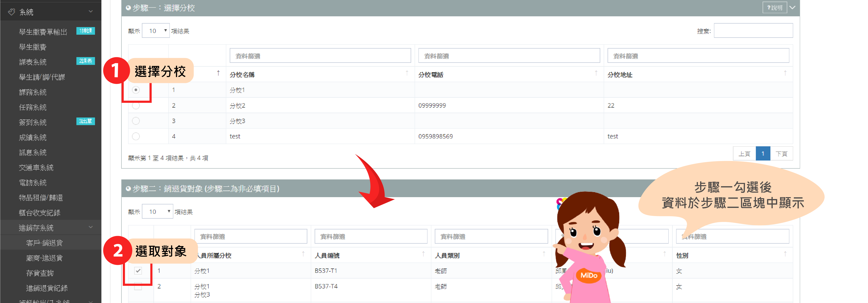Uncheck the checkbox for staff B537-T1

pyautogui.click(x=138, y=271)
